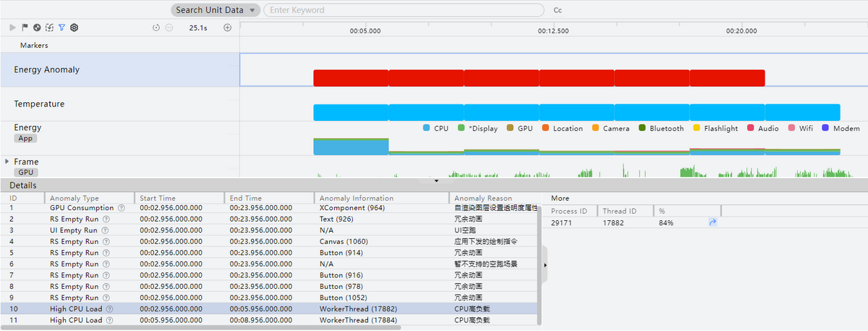
Task: Toggle the Cc case-sensitive search option
Action: coord(558,10)
